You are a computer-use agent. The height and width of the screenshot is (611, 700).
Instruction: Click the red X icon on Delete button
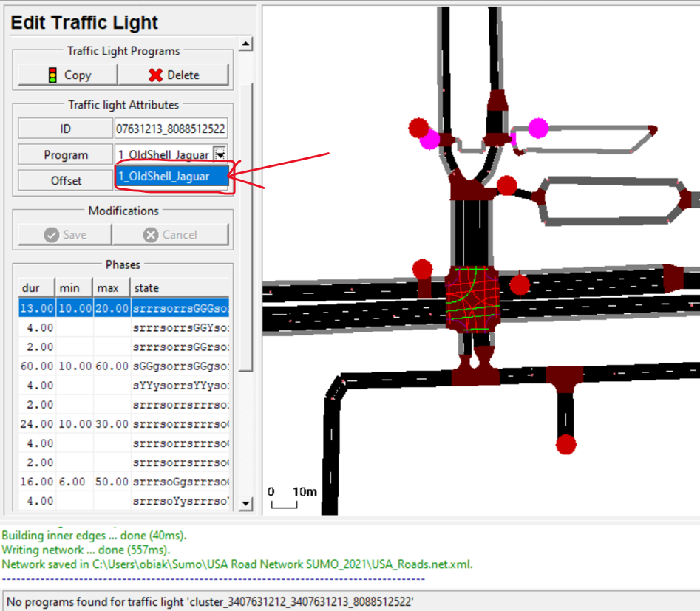[155, 75]
